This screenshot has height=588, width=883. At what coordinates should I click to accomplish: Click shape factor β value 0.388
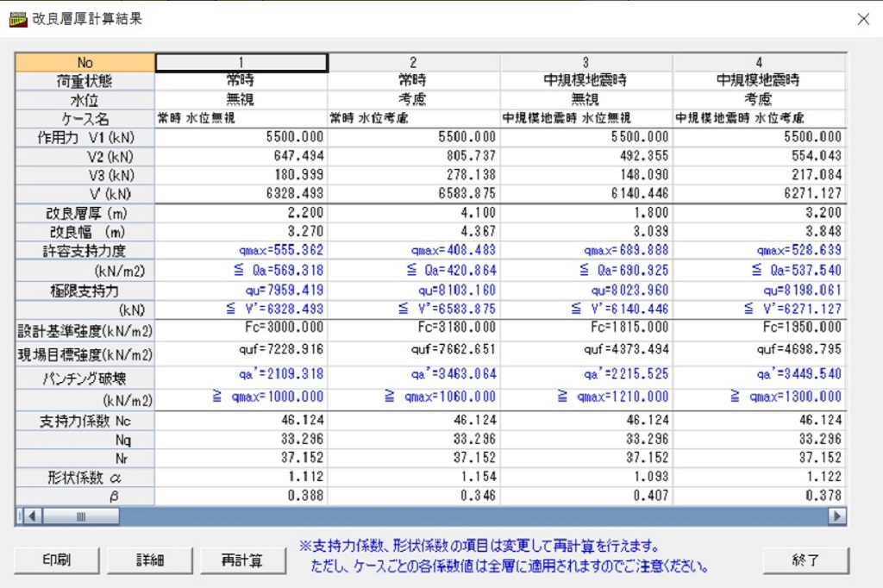pyautogui.click(x=241, y=496)
